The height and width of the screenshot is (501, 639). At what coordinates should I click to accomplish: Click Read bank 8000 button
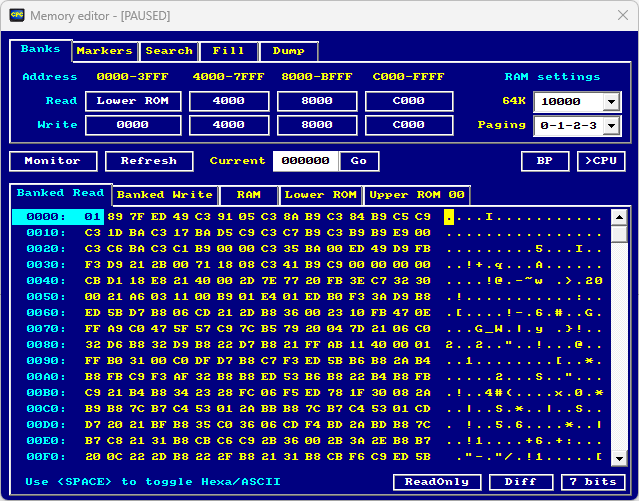[317, 101]
